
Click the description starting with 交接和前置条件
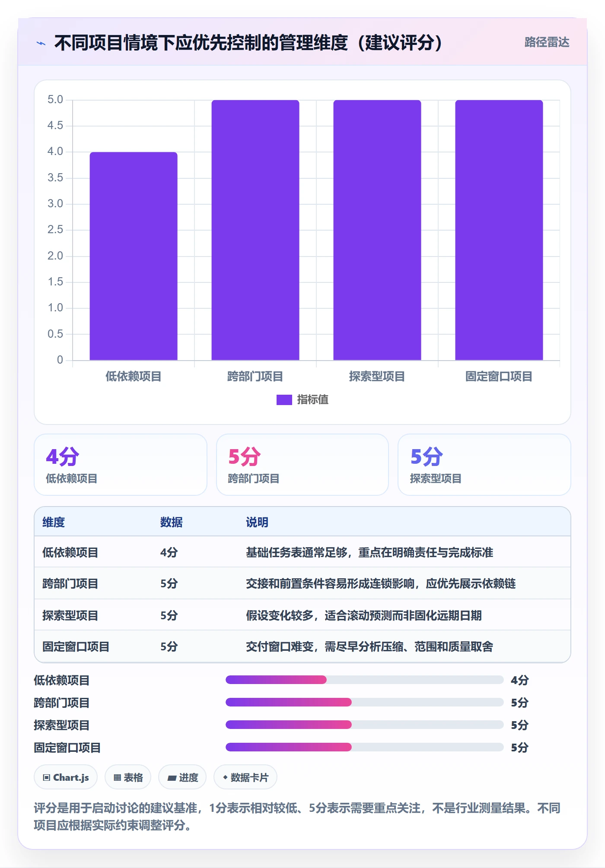click(381, 583)
